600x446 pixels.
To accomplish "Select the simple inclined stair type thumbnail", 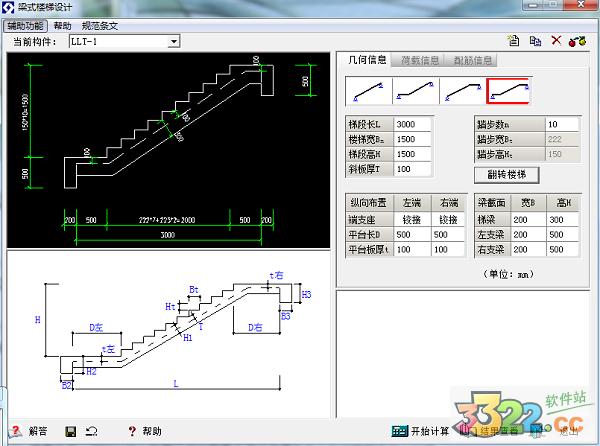I will point(369,91).
